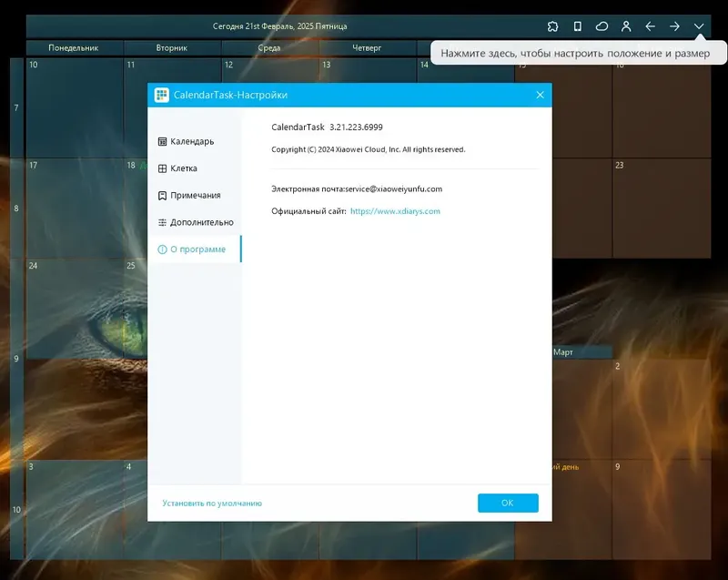Viewport: 728px width, 580px height.
Task: Open the Примечания settings section
Action: 195,196
